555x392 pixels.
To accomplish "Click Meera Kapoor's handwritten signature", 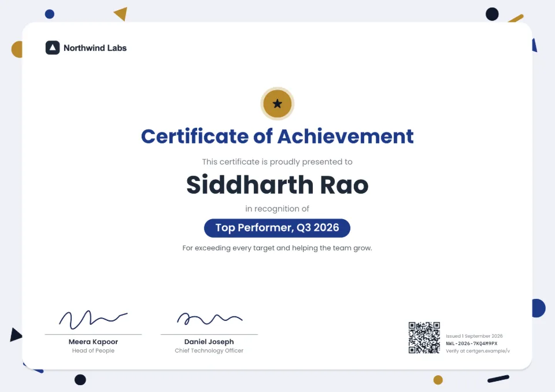I will [93, 319].
